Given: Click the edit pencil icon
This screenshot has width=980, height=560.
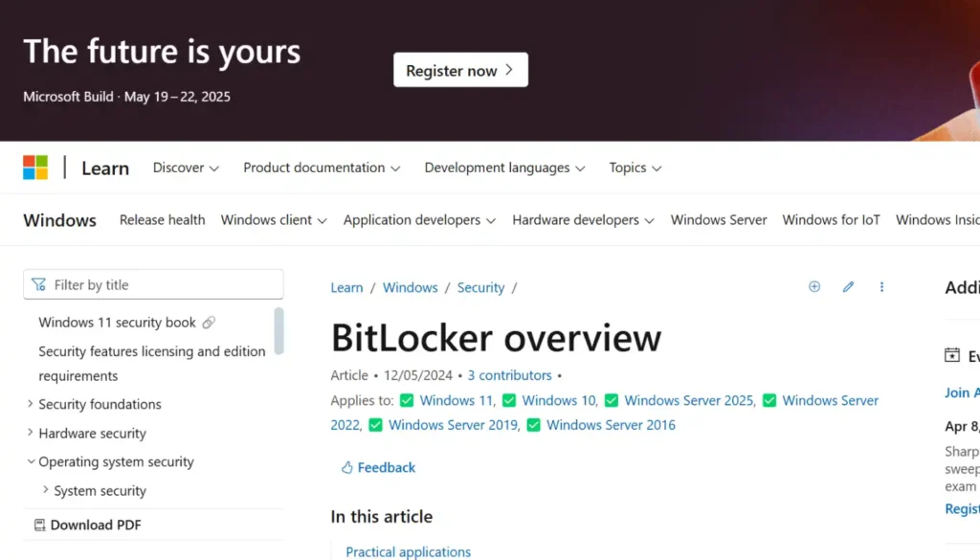Looking at the screenshot, I should pos(848,286).
